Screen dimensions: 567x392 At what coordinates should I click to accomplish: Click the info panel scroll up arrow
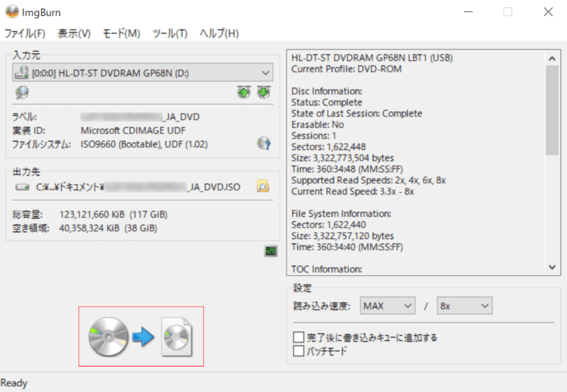click(x=552, y=58)
